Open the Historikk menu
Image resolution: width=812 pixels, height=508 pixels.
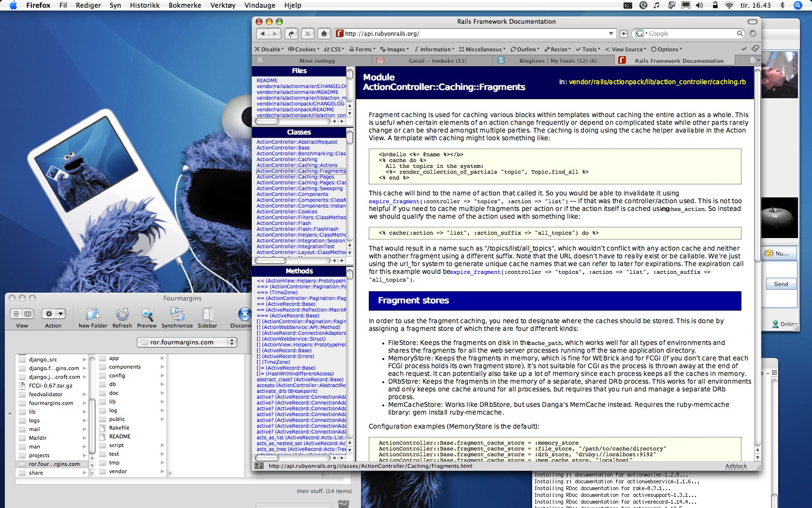tap(145, 5)
